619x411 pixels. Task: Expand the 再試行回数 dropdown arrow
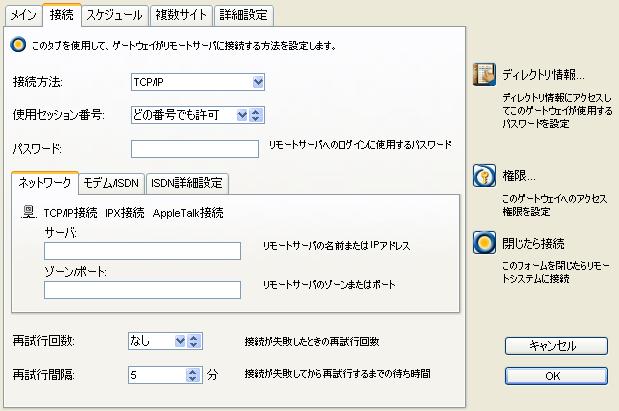click(180, 341)
